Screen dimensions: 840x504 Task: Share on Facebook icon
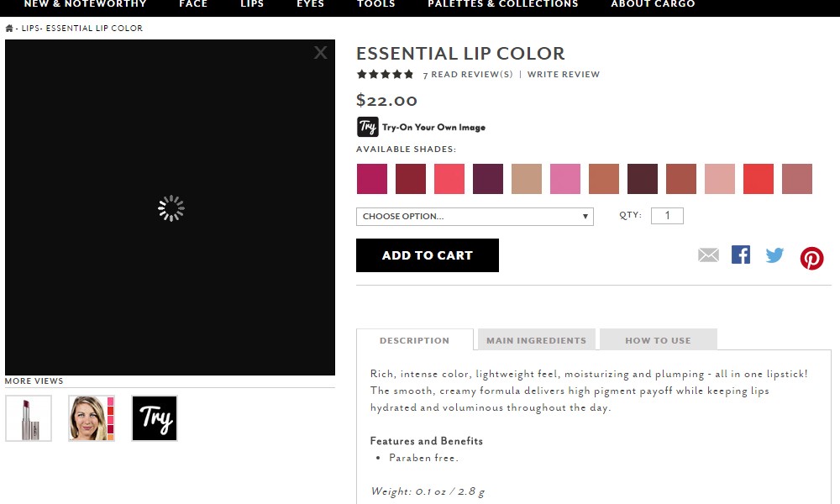(x=741, y=255)
